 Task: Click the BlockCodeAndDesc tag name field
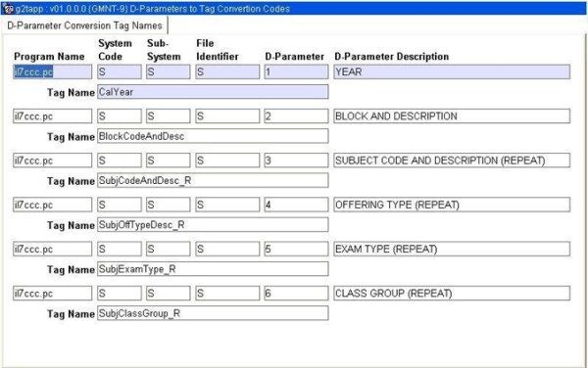[x=213, y=136]
